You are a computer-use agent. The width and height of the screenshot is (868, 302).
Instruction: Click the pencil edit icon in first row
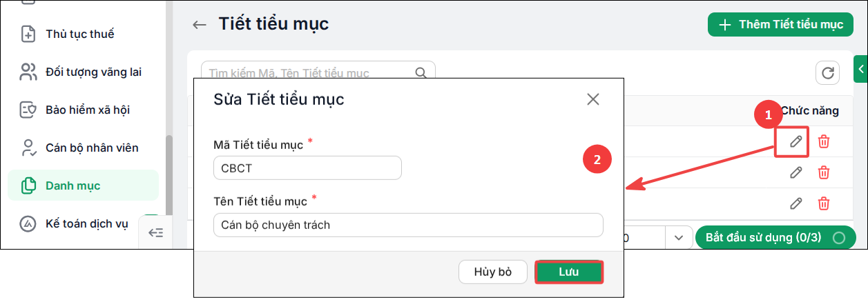[x=796, y=141]
